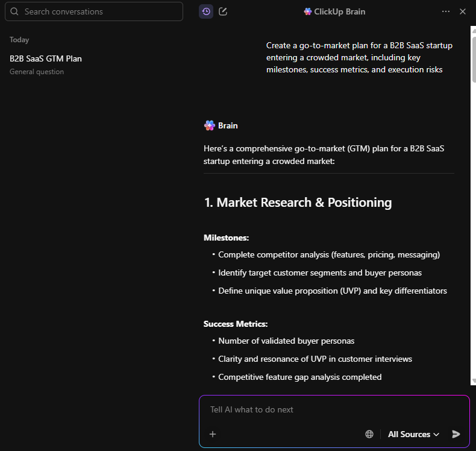Click the user prompt message about go-to-market plan
Image resolution: width=476 pixels, height=451 pixels.
point(359,57)
